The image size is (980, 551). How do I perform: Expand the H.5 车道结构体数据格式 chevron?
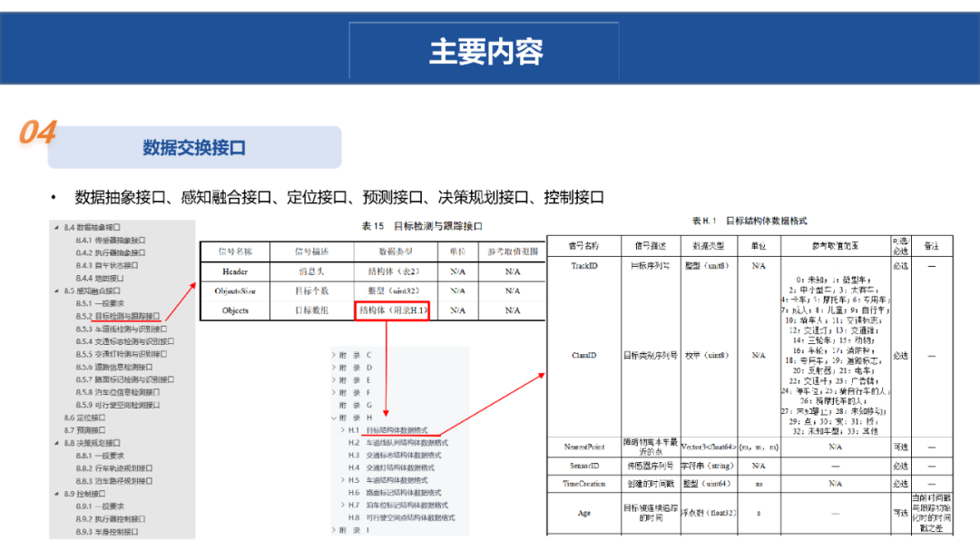click(x=342, y=479)
